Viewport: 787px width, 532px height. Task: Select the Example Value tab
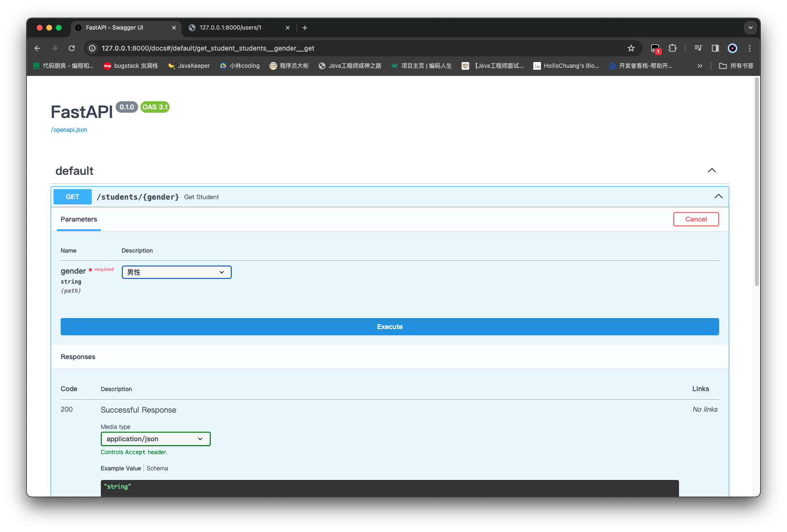point(121,468)
